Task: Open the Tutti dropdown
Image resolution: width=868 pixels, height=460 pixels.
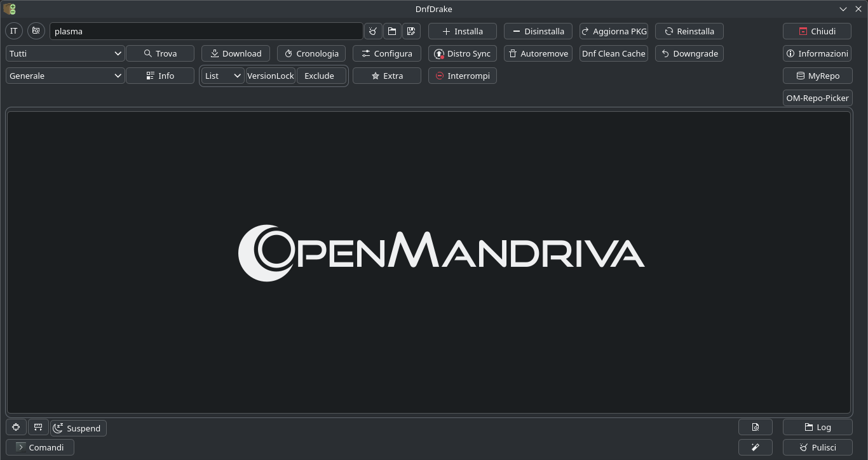Action: (65, 53)
